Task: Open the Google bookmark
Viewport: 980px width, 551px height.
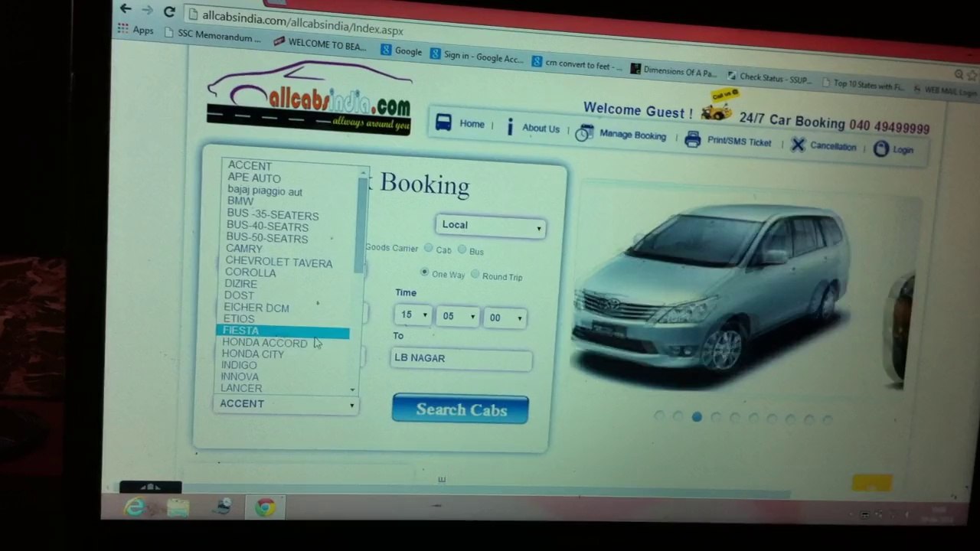Action: [401, 51]
